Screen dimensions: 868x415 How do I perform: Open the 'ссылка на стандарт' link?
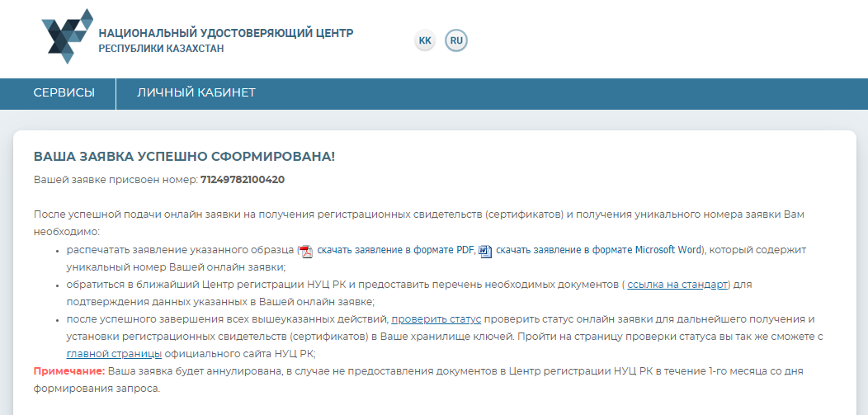(x=677, y=285)
